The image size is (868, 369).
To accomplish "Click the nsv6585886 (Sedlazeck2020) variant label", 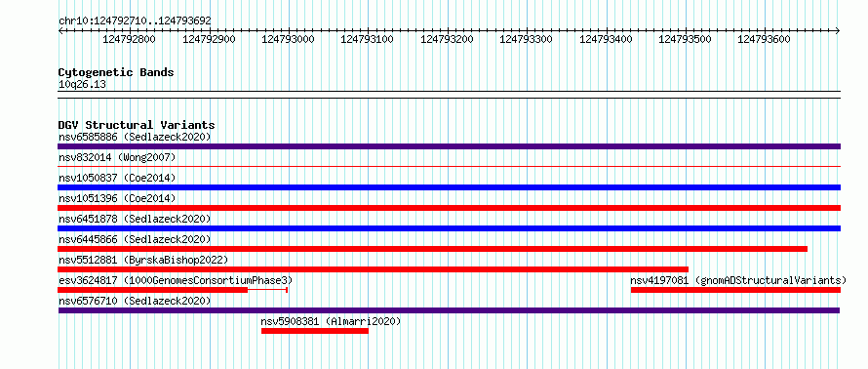I will click(x=135, y=137).
